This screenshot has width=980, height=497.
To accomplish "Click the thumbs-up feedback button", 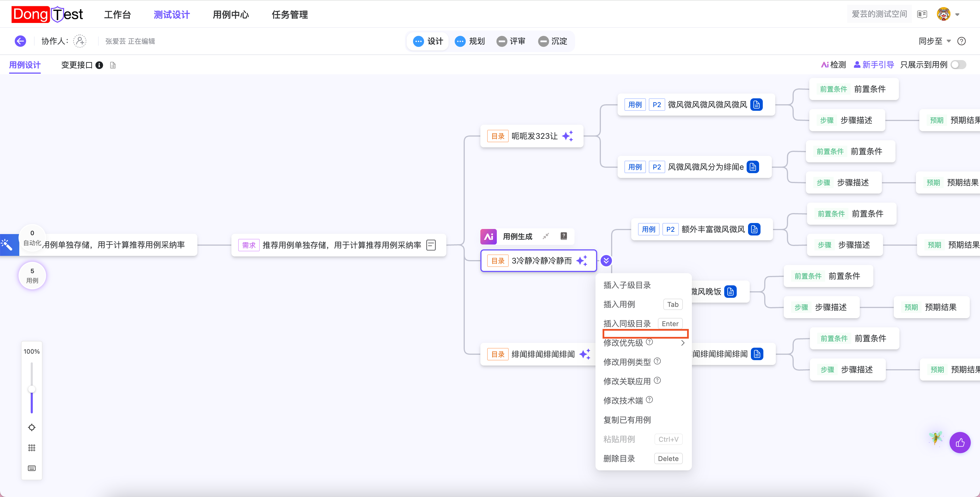I will tap(960, 443).
